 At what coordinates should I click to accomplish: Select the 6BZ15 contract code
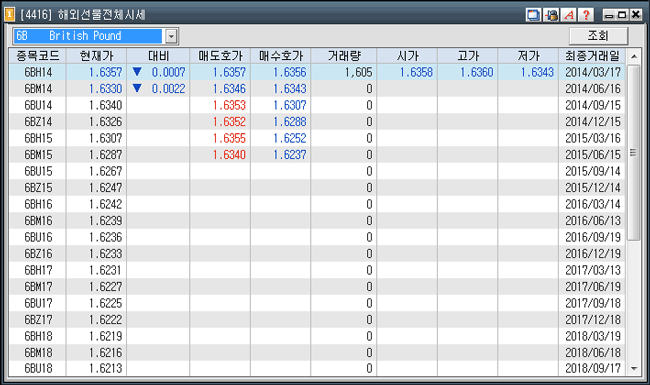[38, 188]
